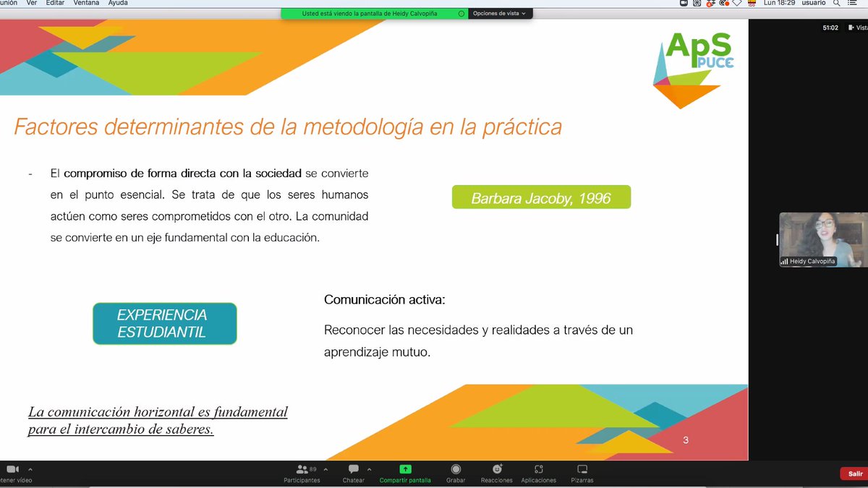Expand the Chatear options caret
The width and height of the screenshot is (868, 488).
(370, 468)
